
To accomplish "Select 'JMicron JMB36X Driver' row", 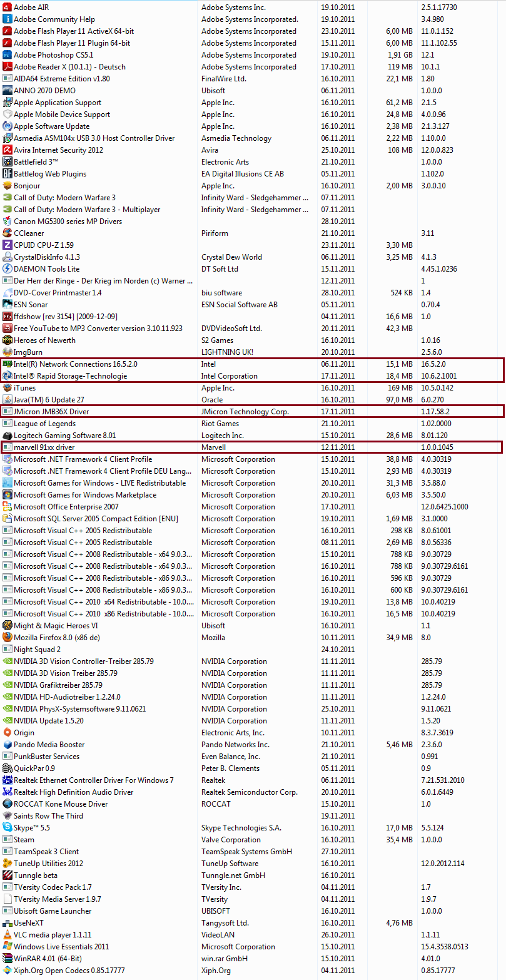I will pos(253,412).
